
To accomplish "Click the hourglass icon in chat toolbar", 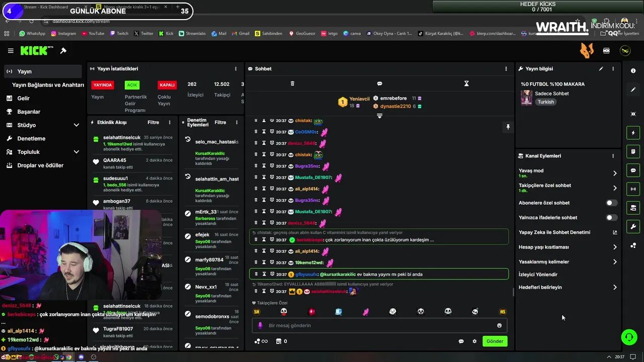I will 466,83.
